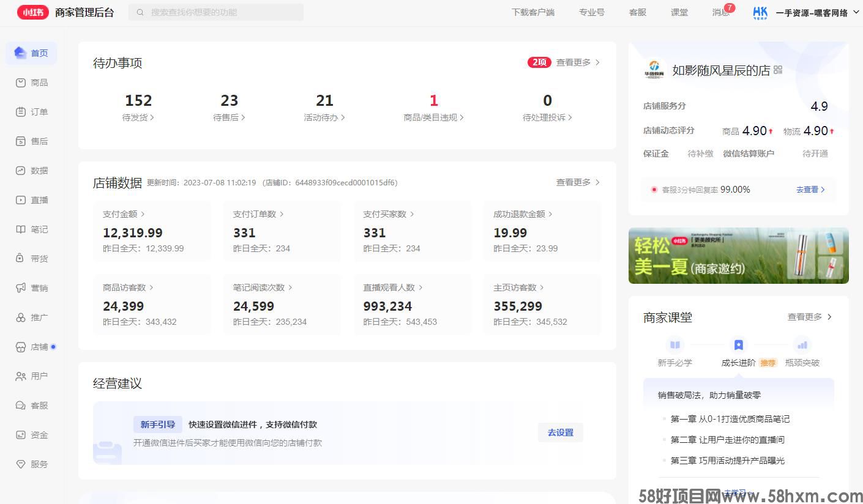863x504 pixels.
Task: Click the 小红书 logo in header
Action: point(33,12)
